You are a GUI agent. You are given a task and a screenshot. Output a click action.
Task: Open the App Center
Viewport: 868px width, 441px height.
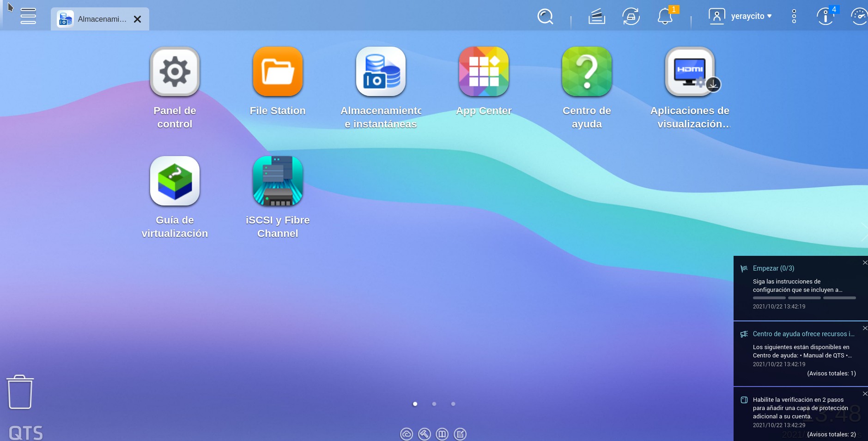[x=484, y=72]
